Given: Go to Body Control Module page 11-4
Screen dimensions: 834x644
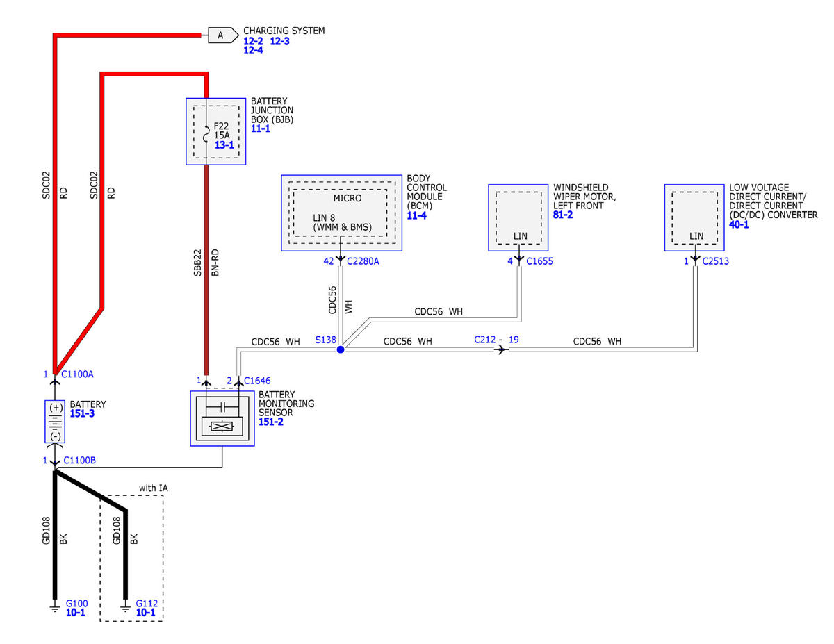Looking at the screenshot, I should coord(416,217).
